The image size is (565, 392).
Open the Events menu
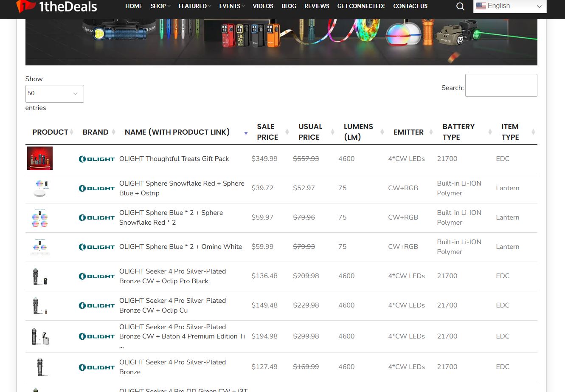[231, 6]
